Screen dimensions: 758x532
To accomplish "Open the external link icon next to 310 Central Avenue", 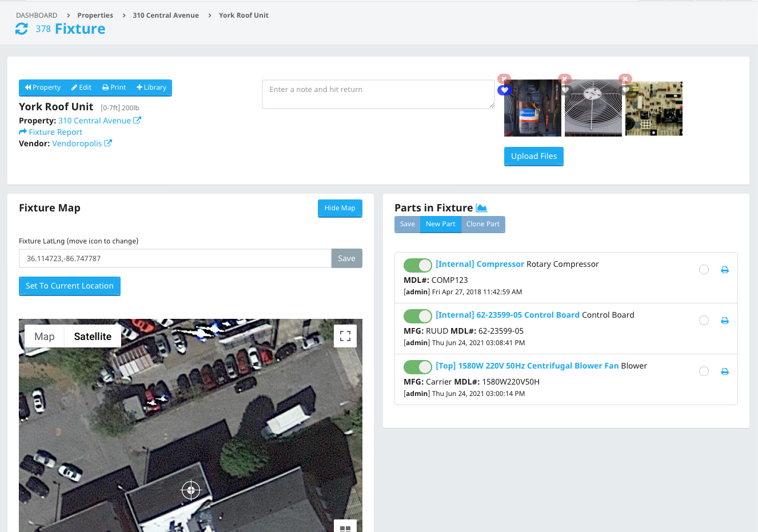I will click(x=137, y=121).
